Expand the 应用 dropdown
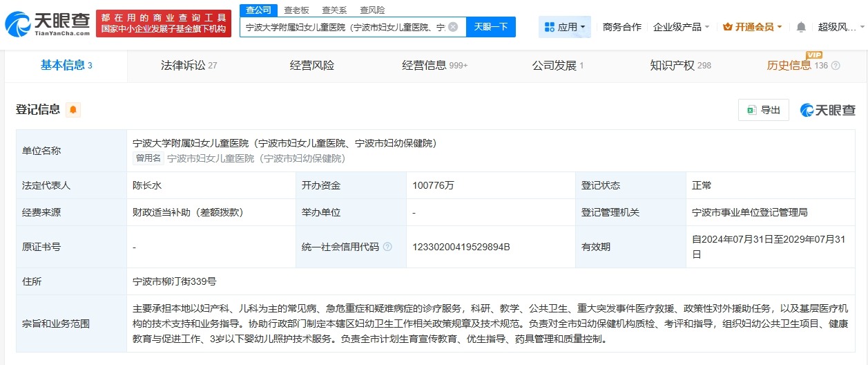Viewport: 868px width, 365px height. 564,27
